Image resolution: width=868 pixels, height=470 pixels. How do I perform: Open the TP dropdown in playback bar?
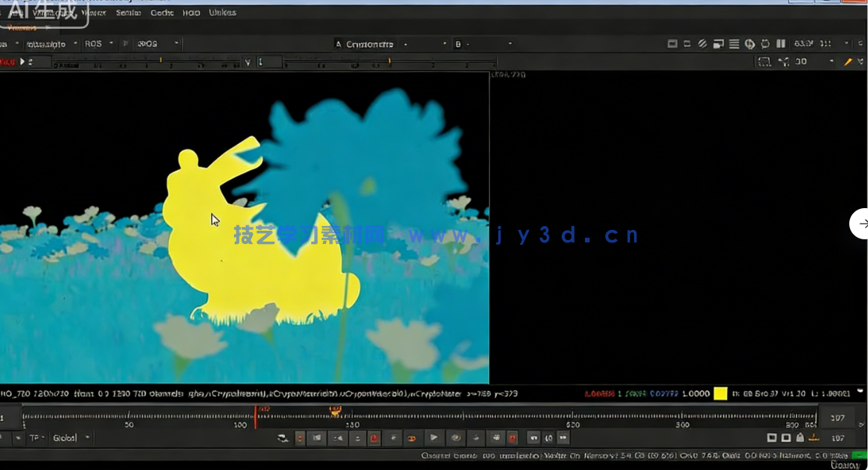(37, 438)
